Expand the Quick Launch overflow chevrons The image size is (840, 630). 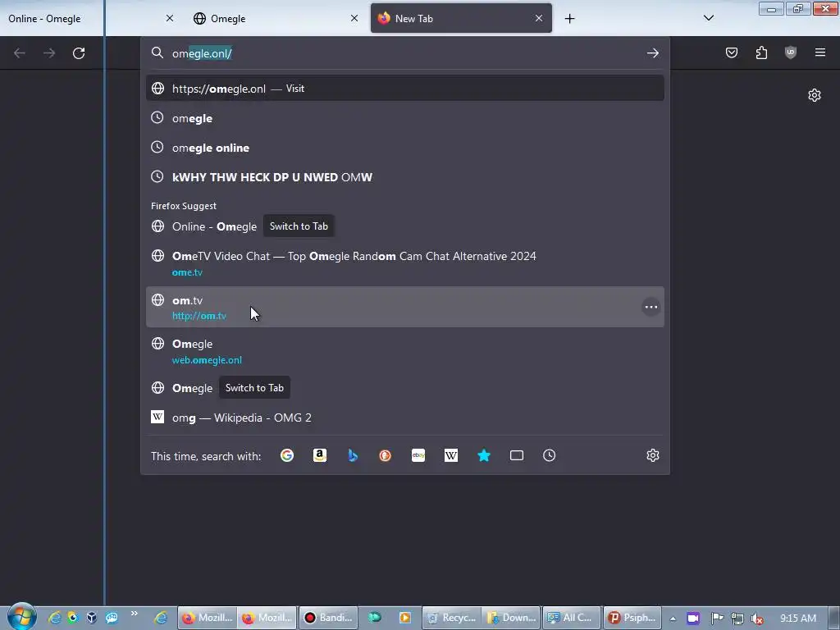click(134, 614)
